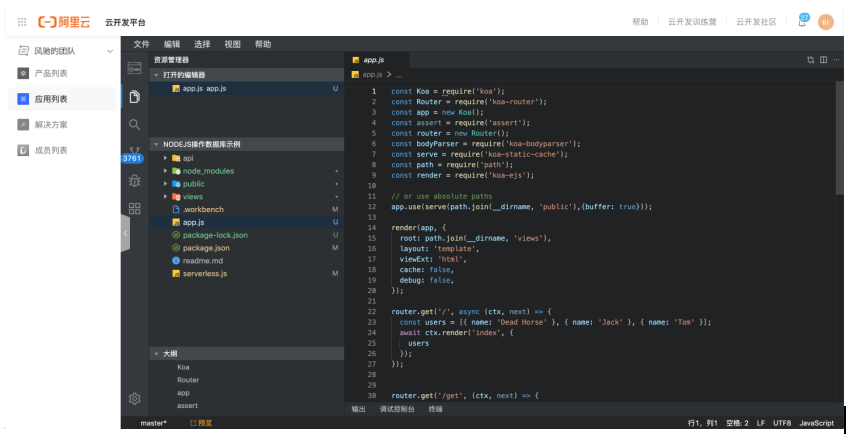Split the editor with the split icon
The height and width of the screenshot is (441, 854).
click(x=824, y=60)
